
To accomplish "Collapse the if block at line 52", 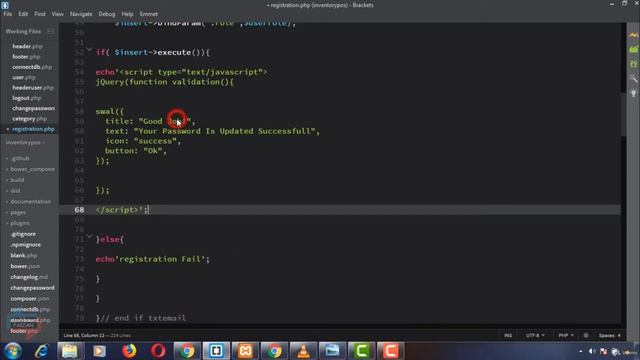I will pos(89,50).
